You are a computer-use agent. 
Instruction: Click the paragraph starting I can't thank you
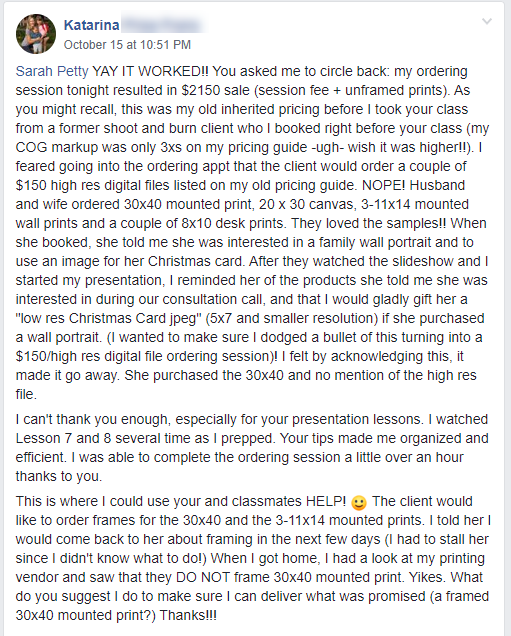[252, 448]
